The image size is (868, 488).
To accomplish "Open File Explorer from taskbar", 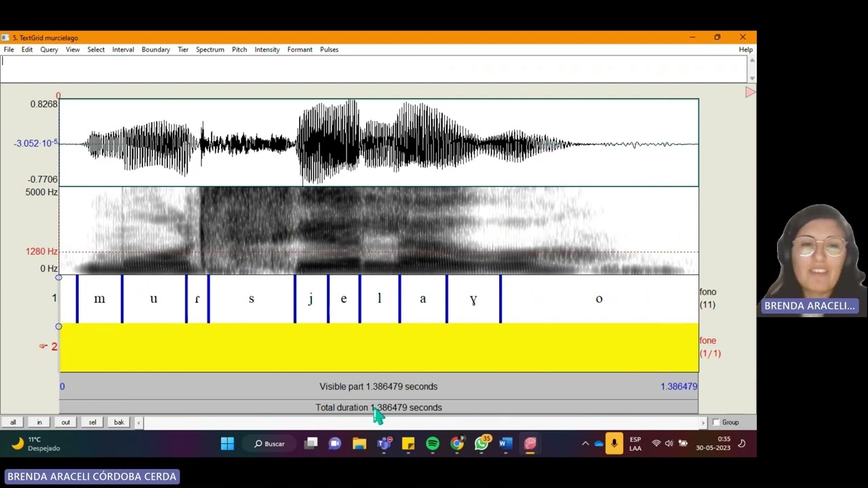I will click(x=359, y=444).
